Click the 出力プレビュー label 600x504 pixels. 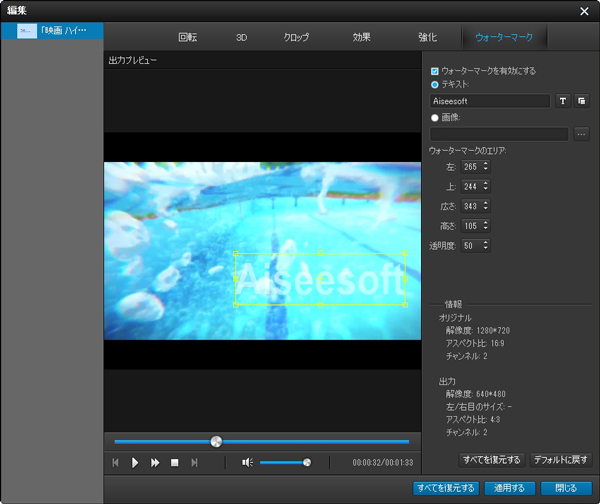click(x=132, y=60)
